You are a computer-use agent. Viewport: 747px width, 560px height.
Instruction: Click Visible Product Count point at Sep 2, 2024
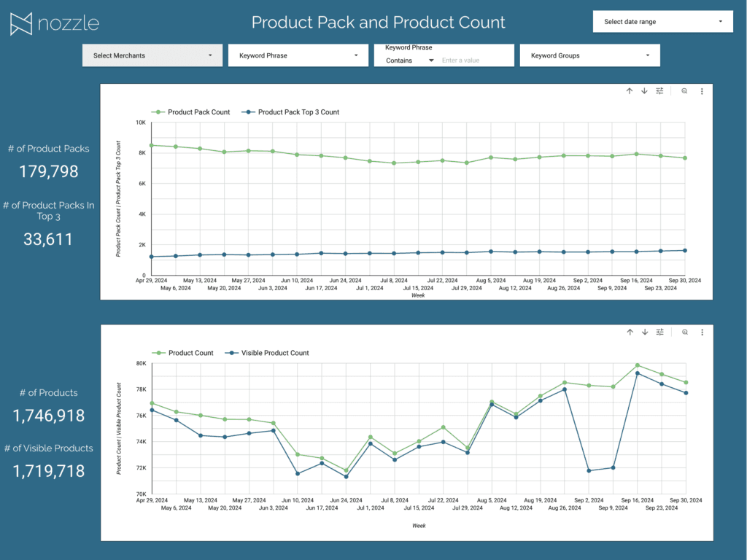click(589, 470)
